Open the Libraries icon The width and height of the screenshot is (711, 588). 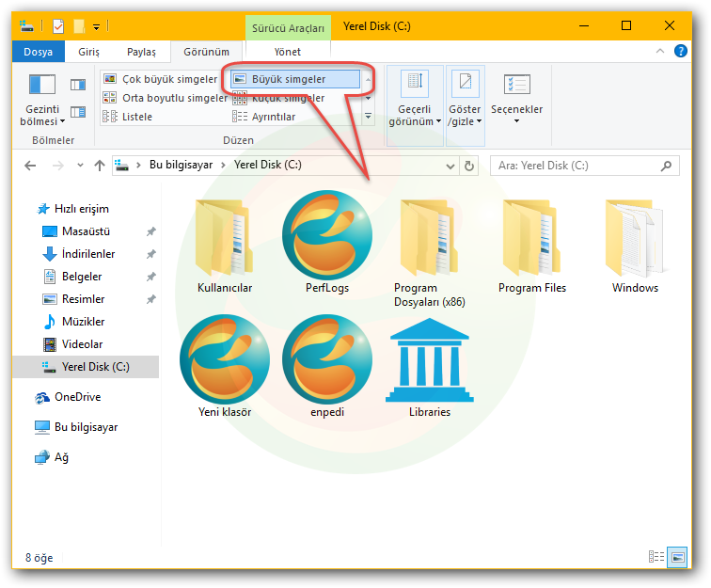tap(430, 359)
